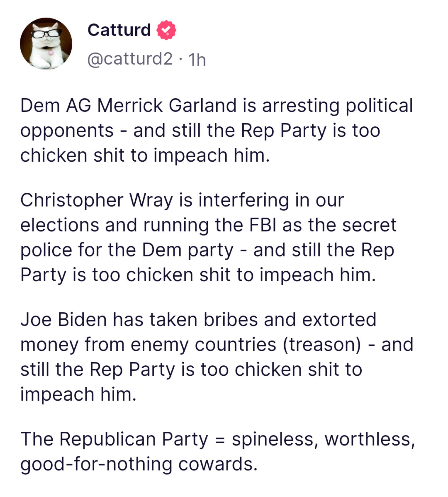Open Catturd's cat profile picture
Image resolution: width=448 pixels, height=497 pixels.
pyautogui.click(x=46, y=44)
